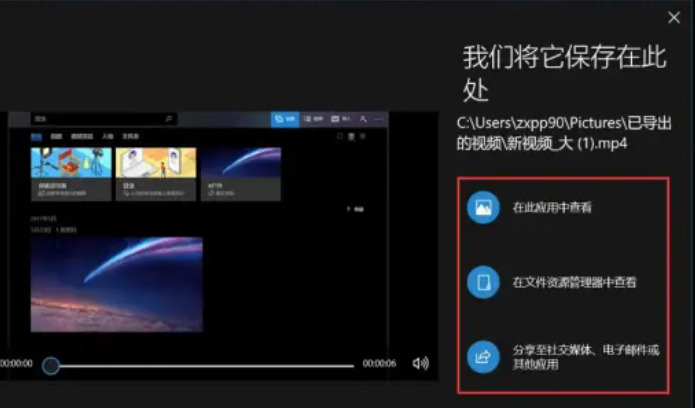The width and height of the screenshot is (695, 408).
Task: Click the 00:00:06 total duration label
Action: [x=379, y=364]
